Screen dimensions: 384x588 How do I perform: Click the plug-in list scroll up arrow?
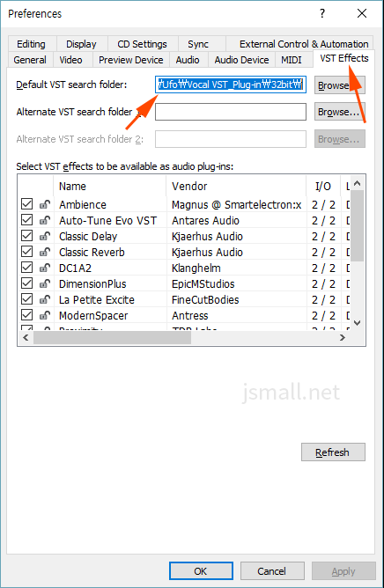point(358,183)
